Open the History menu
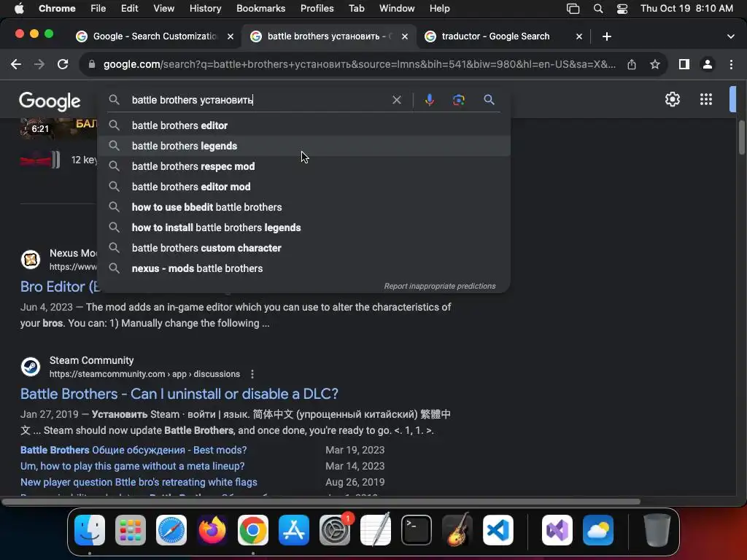This screenshot has width=747, height=560. 205,9
